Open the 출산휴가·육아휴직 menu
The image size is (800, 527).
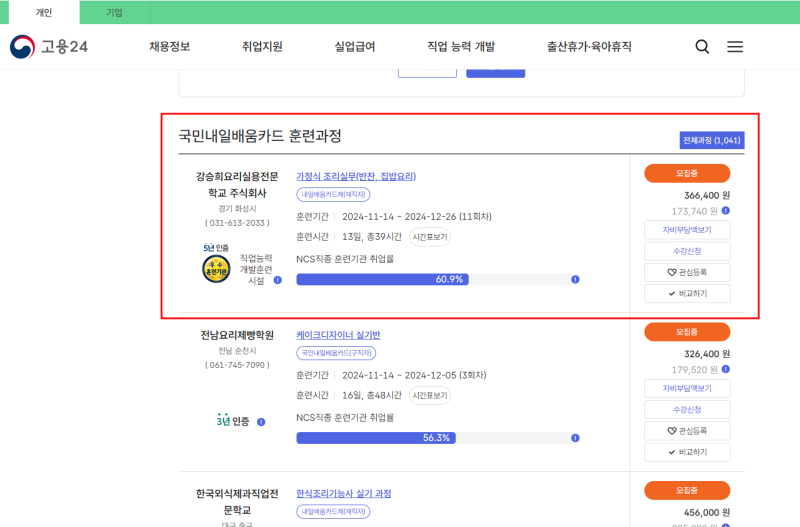[x=589, y=47]
